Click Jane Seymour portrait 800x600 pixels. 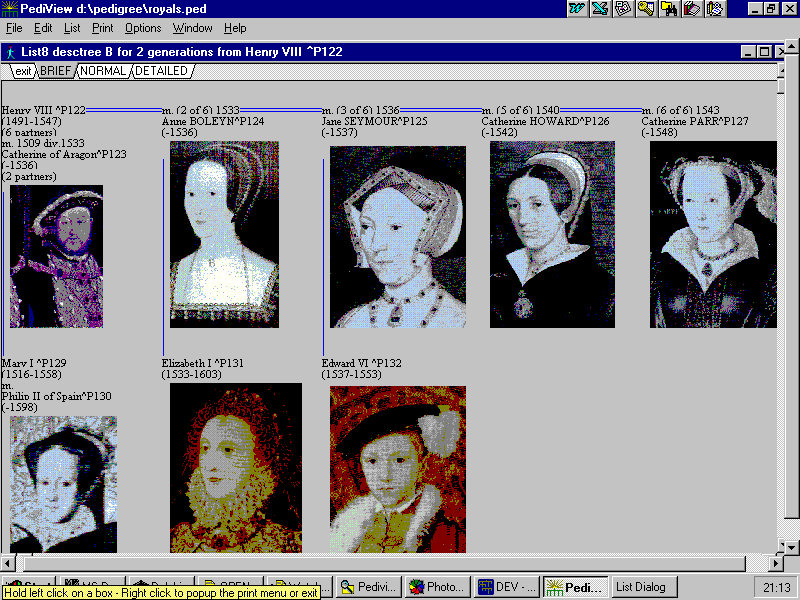pyautogui.click(x=398, y=237)
